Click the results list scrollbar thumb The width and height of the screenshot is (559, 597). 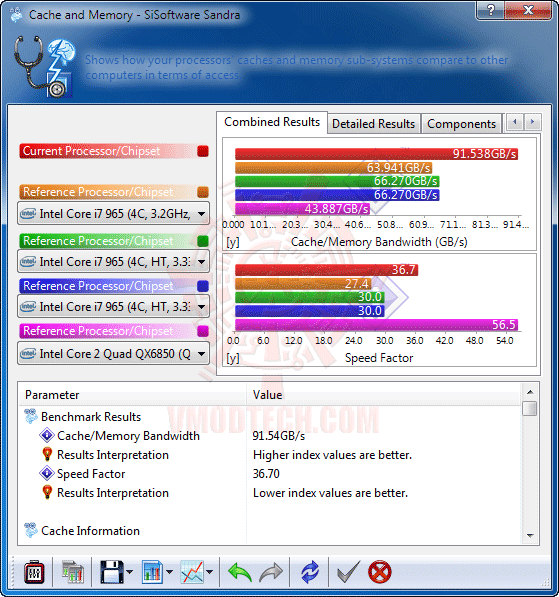click(530, 409)
